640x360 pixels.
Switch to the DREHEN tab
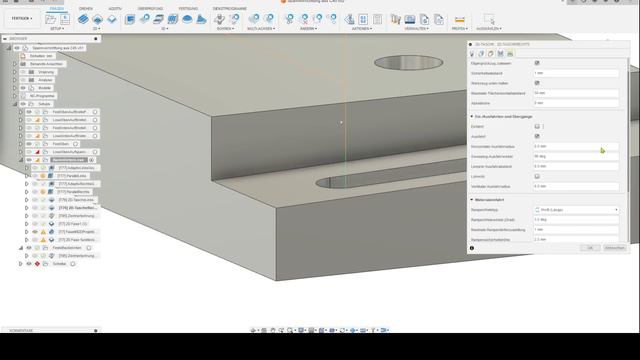[85, 9]
